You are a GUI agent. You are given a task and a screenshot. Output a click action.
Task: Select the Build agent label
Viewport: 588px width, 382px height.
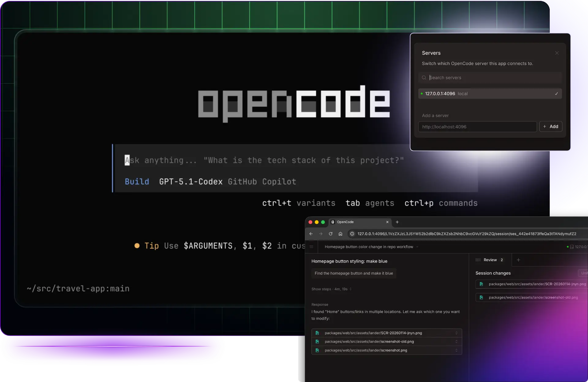tap(137, 181)
